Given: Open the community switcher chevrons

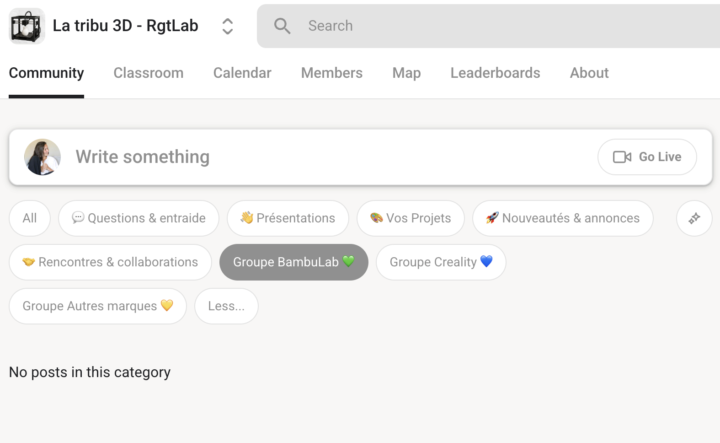Looking at the screenshot, I should click(227, 26).
